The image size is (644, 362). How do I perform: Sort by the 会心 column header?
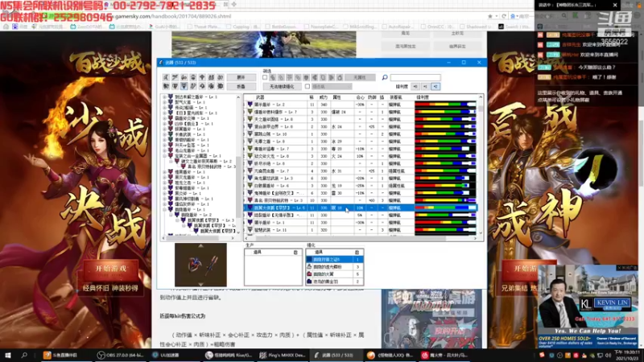[x=360, y=97]
